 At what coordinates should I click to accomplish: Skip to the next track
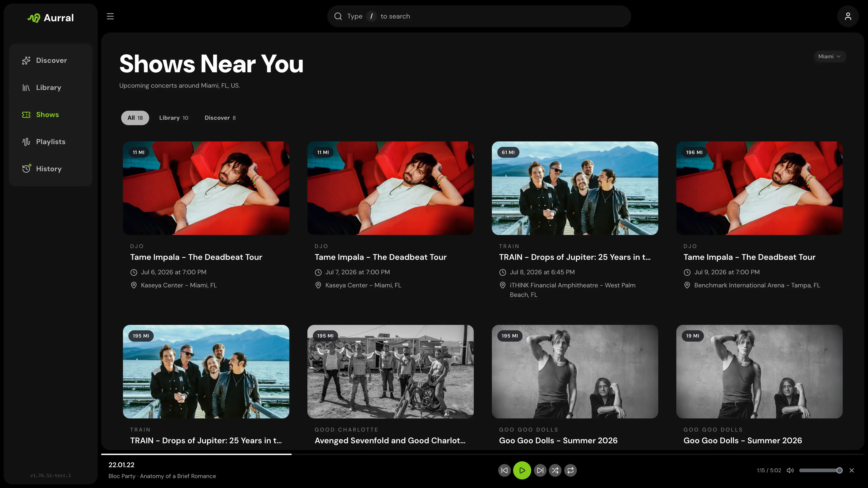click(x=540, y=470)
